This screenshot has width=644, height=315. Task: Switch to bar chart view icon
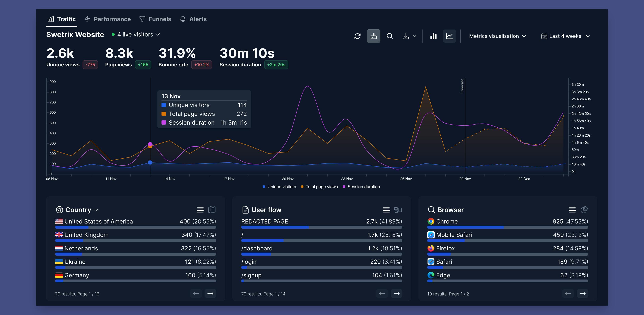pyautogui.click(x=433, y=36)
